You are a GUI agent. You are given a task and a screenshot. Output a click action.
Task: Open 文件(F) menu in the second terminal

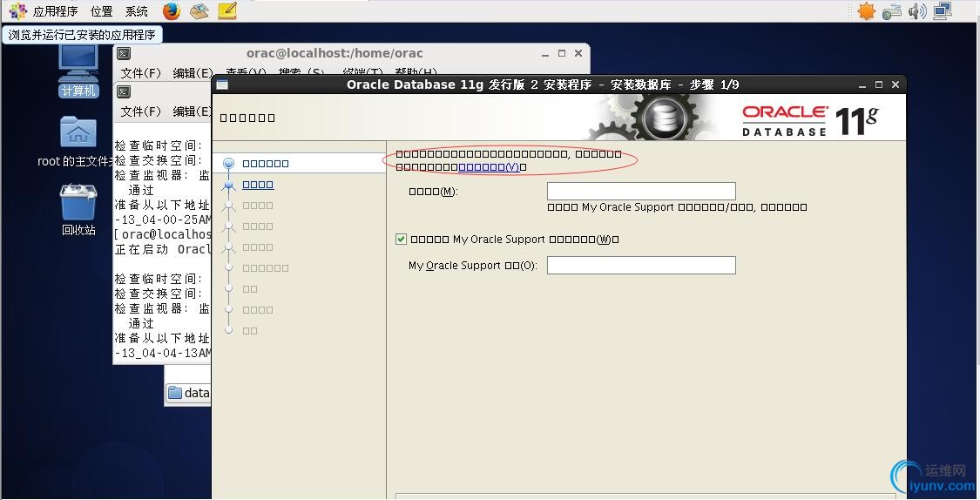(x=140, y=111)
